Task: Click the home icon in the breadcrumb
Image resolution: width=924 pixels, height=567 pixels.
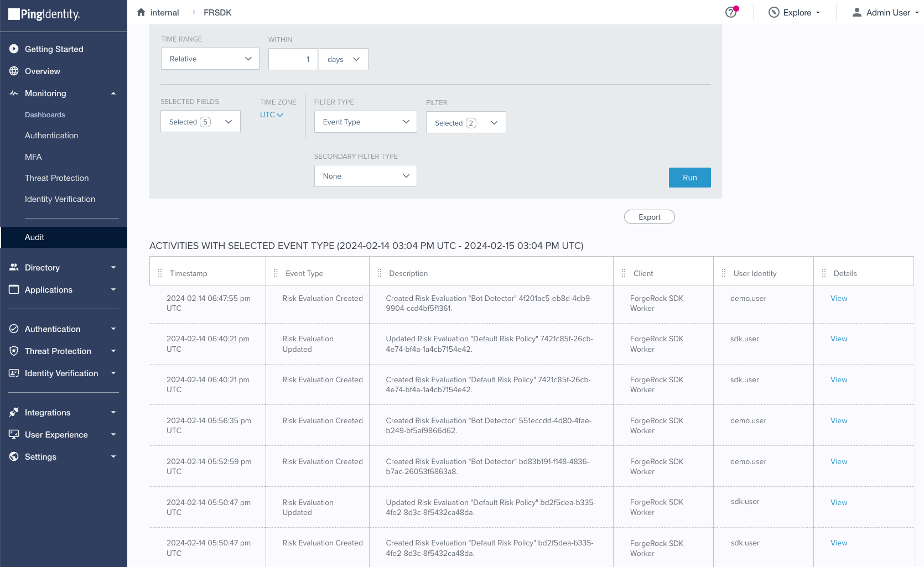Action: 141,12
